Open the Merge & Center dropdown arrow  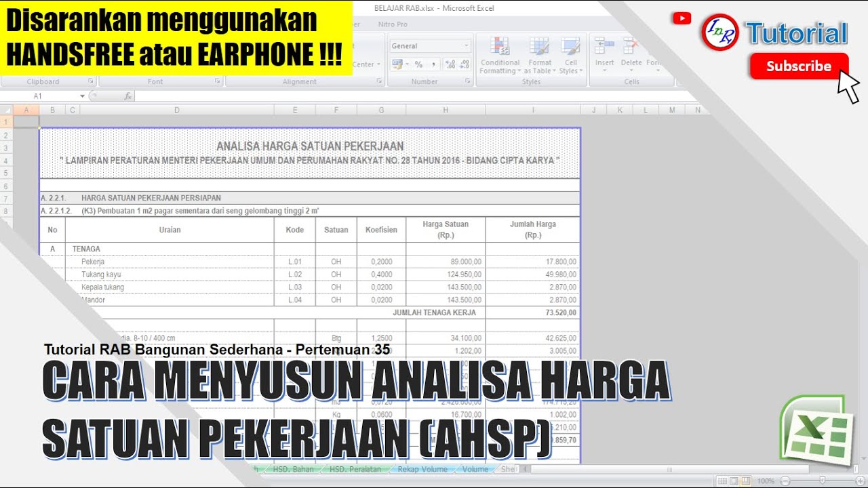tap(378, 64)
